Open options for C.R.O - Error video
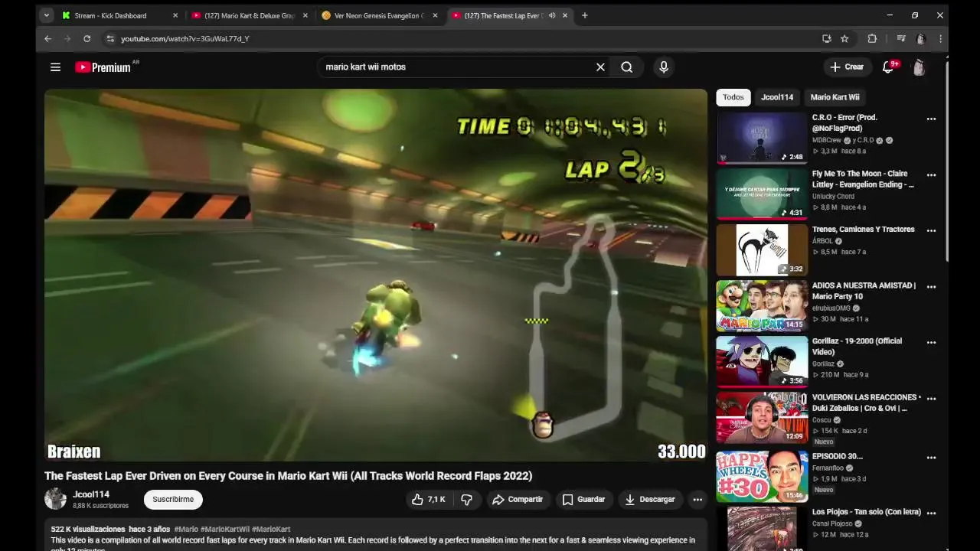 point(931,119)
